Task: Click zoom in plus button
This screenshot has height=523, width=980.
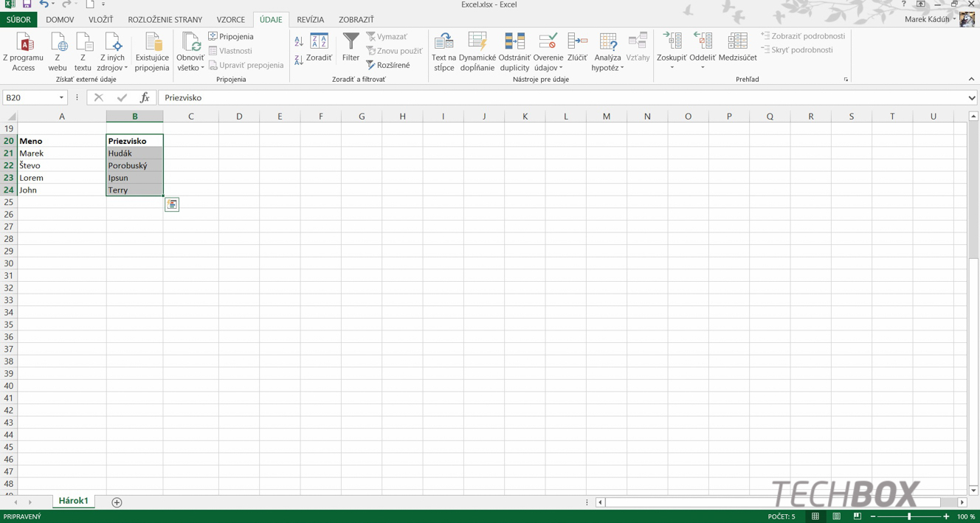Action: point(946,516)
